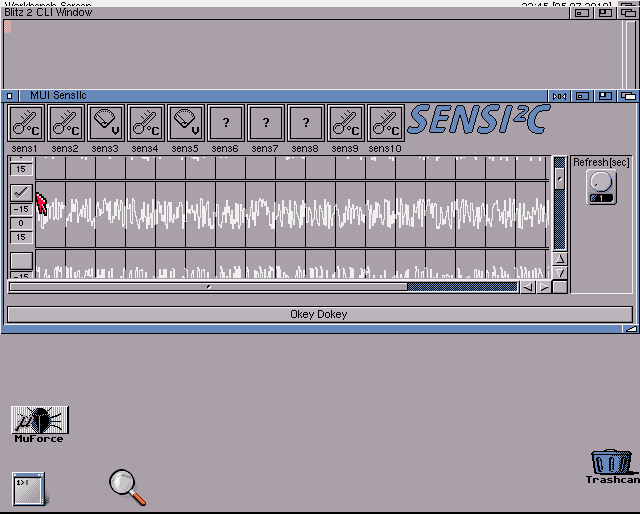Viewport: 640px width, 514px height.
Task: Click the unknown sens6 question mark icon
Action: 225,124
